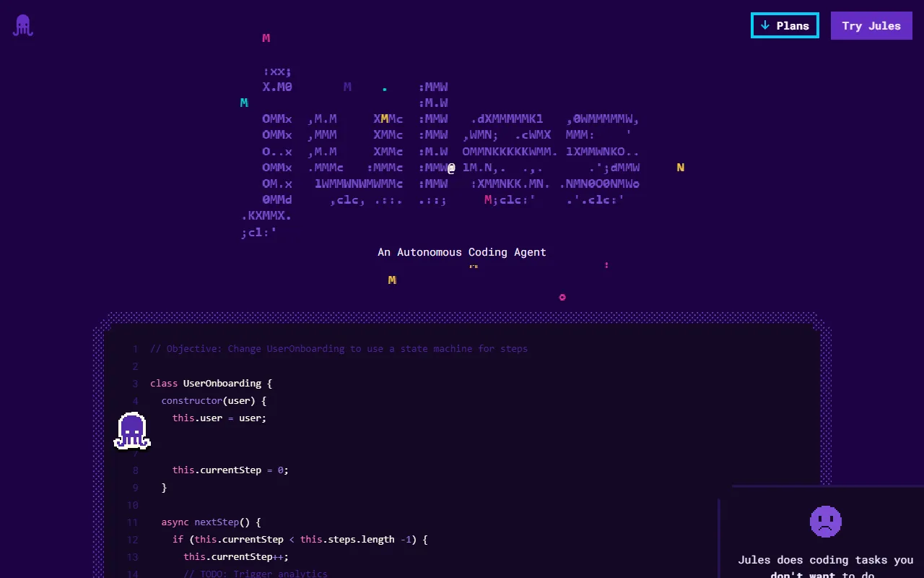Open the Plans section
Screen dimensions: 924x578
[x=785, y=25]
